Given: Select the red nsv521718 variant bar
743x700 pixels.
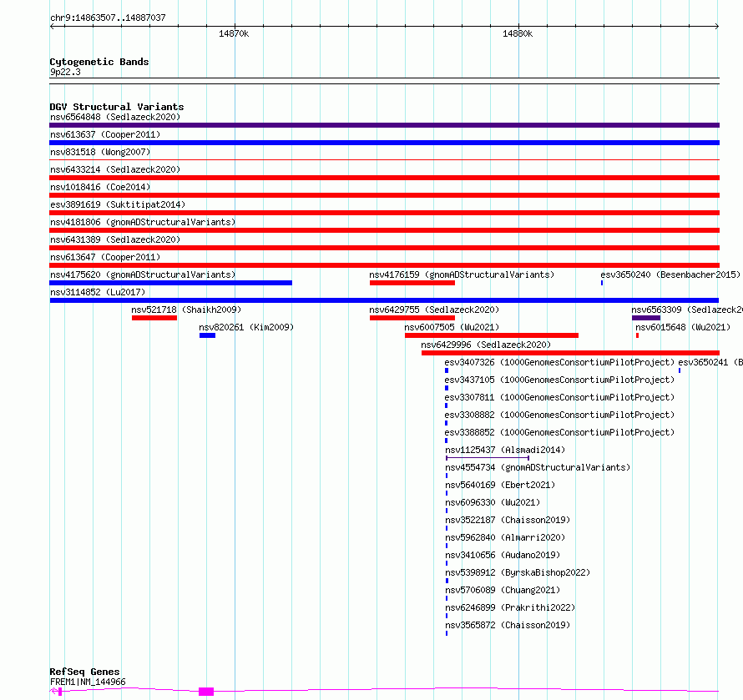Looking at the screenshot, I should [154, 318].
